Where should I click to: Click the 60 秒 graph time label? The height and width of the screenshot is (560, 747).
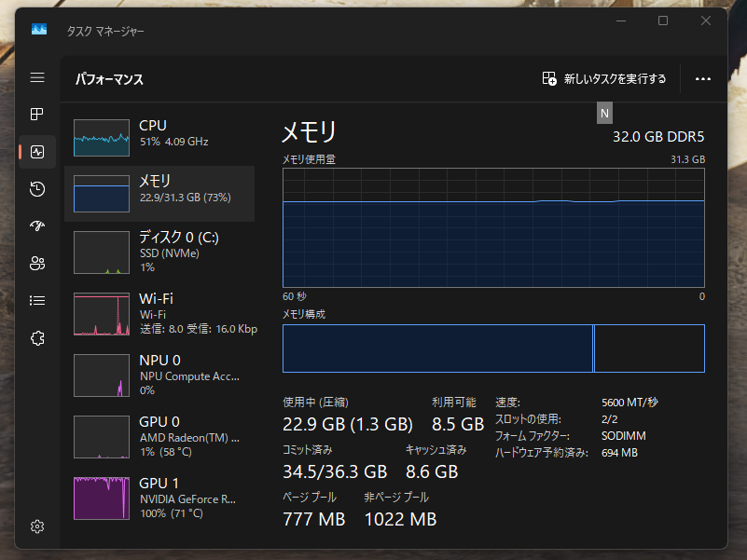pos(295,296)
